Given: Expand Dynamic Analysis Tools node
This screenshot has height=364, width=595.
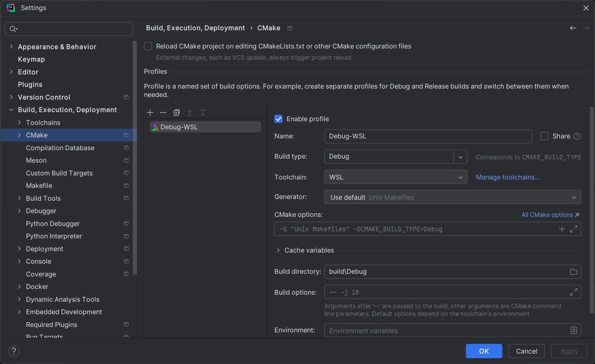Looking at the screenshot, I should coord(20,299).
